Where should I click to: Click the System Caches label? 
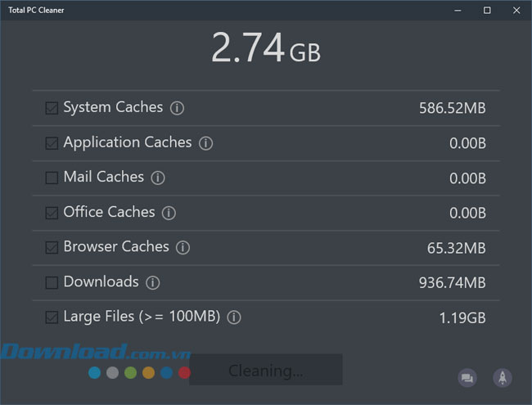[113, 107]
